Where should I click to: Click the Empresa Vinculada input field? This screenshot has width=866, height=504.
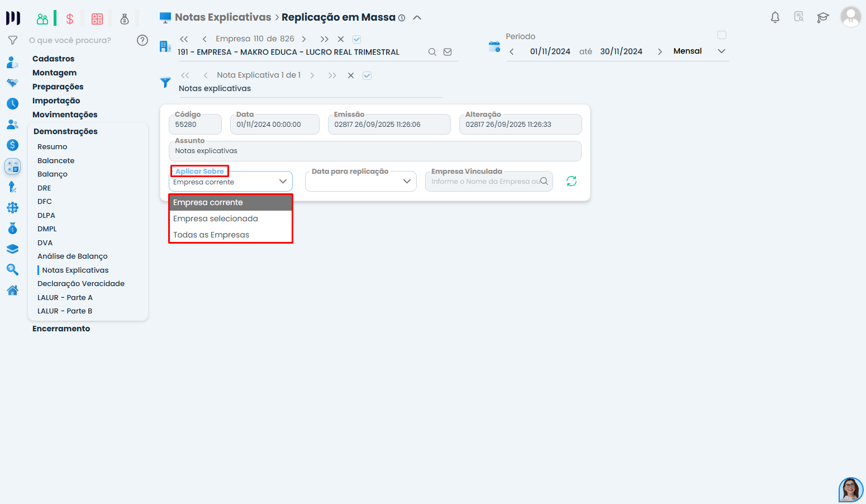(483, 182)
